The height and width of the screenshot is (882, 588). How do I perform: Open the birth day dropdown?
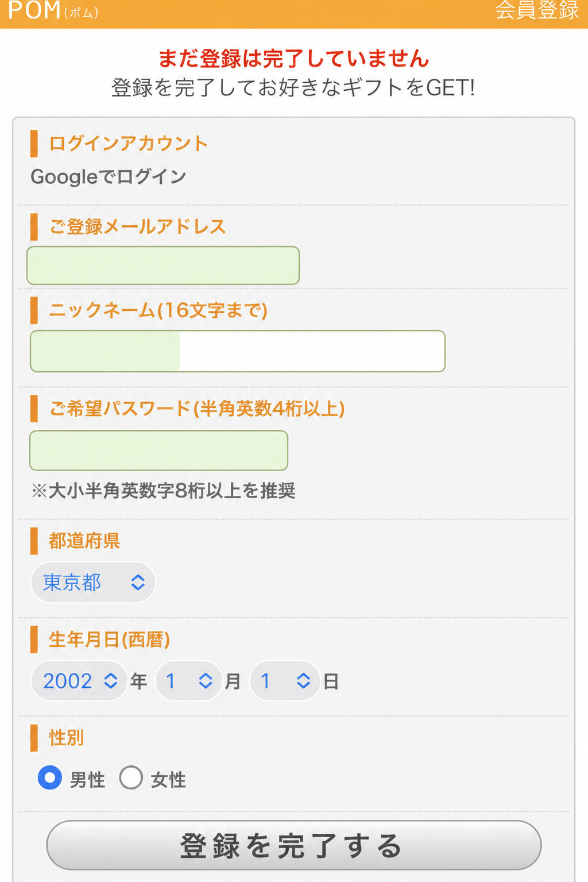(285, 681)
